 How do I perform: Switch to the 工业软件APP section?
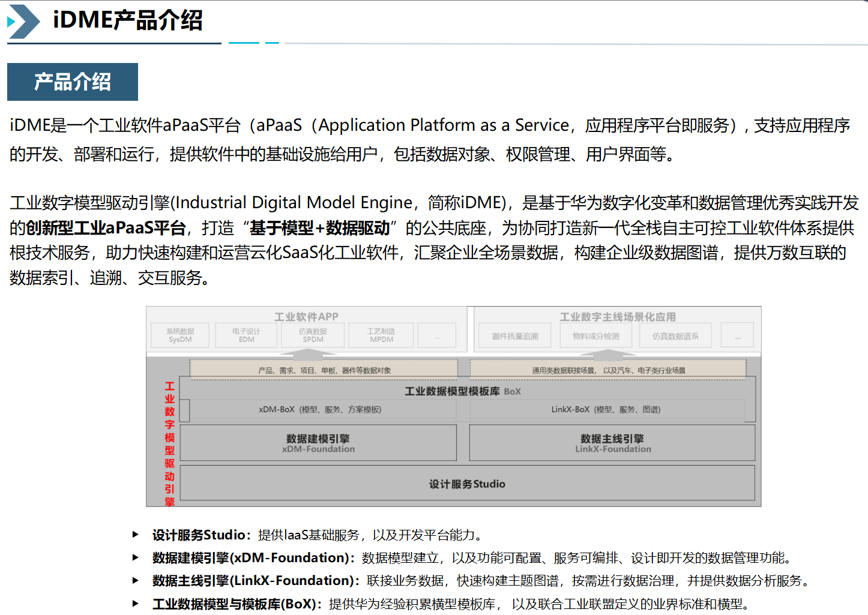pyautogui.click(x=306, y=316)
